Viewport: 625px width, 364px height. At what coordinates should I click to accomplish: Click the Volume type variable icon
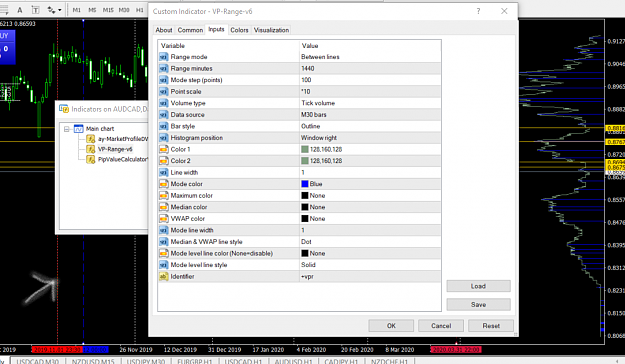point(164,103)
